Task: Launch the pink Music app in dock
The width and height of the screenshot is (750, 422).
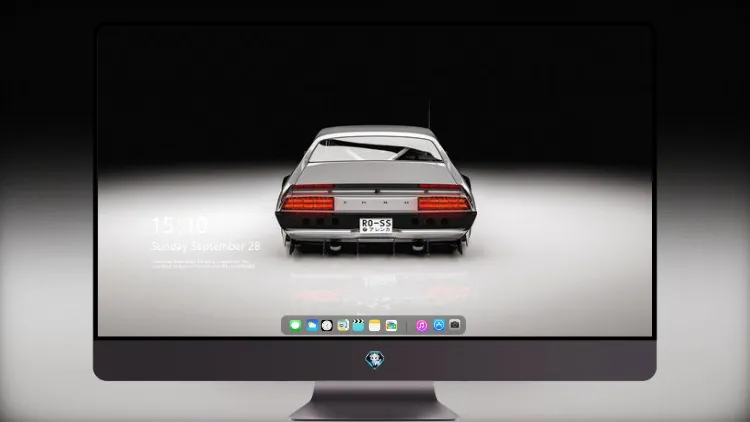Action: click(x=421, y=325)
